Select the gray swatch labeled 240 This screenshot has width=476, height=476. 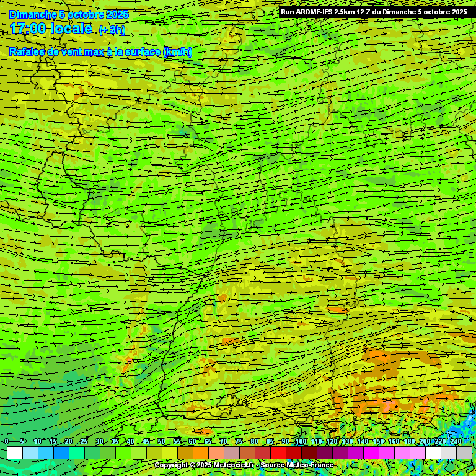click(x=464, y=452)
